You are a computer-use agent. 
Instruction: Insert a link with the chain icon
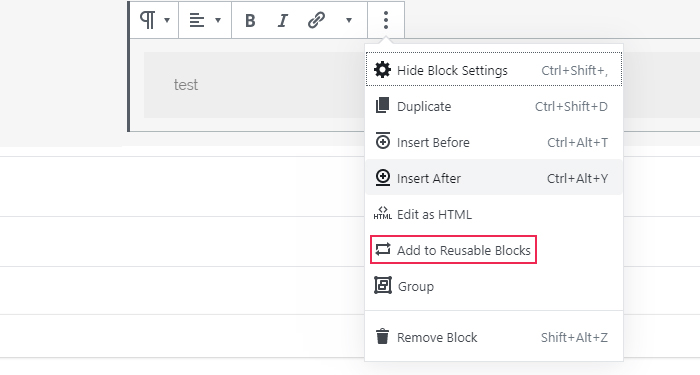[316, 20]
